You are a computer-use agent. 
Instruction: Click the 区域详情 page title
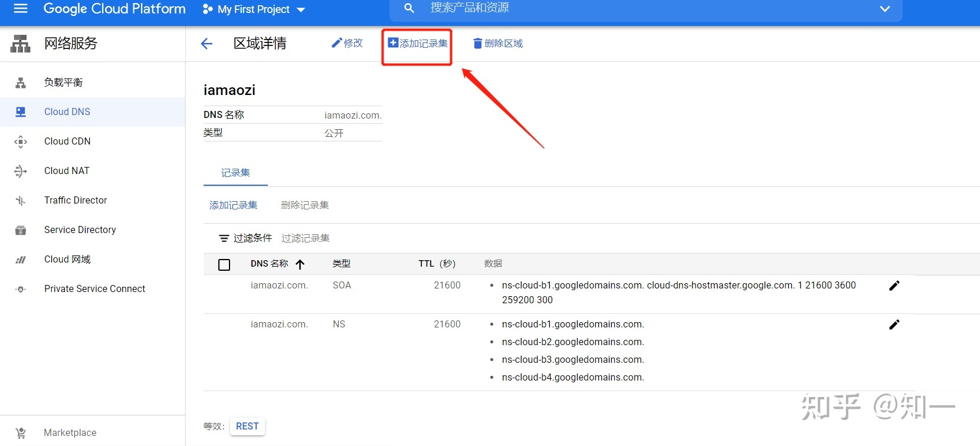point(260,43)
